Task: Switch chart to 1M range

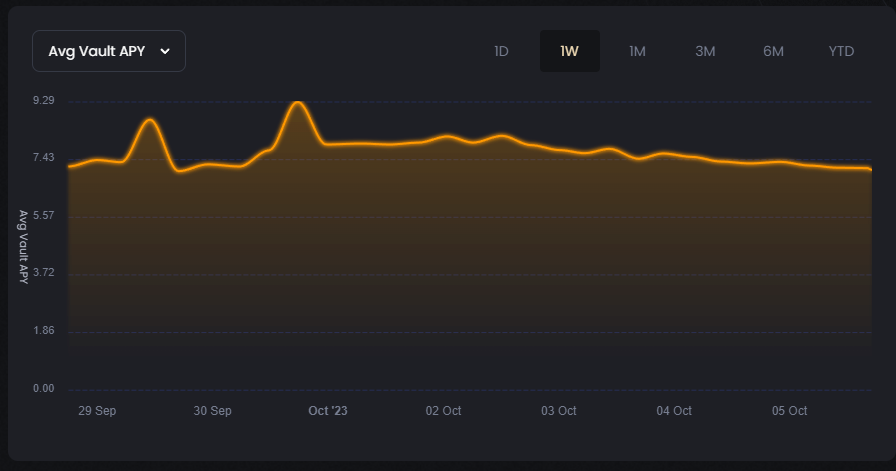Action: click(637, 51)
